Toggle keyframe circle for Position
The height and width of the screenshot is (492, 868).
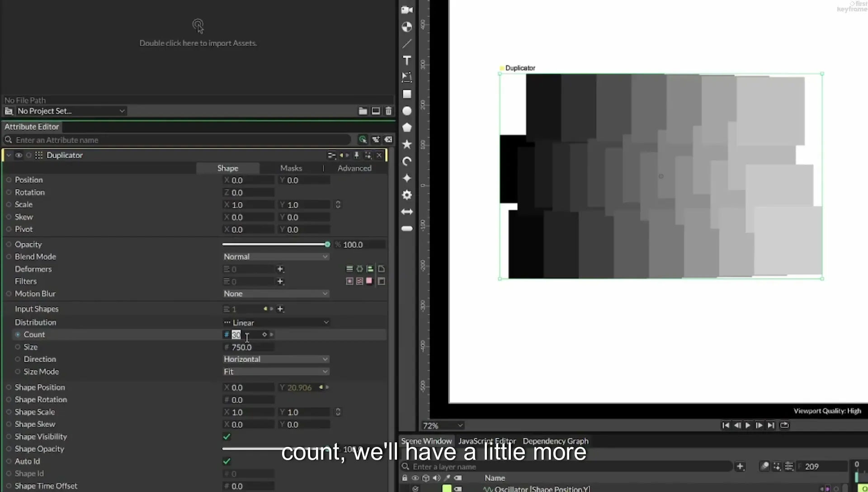pyautogui.click(x=9, y=180)
